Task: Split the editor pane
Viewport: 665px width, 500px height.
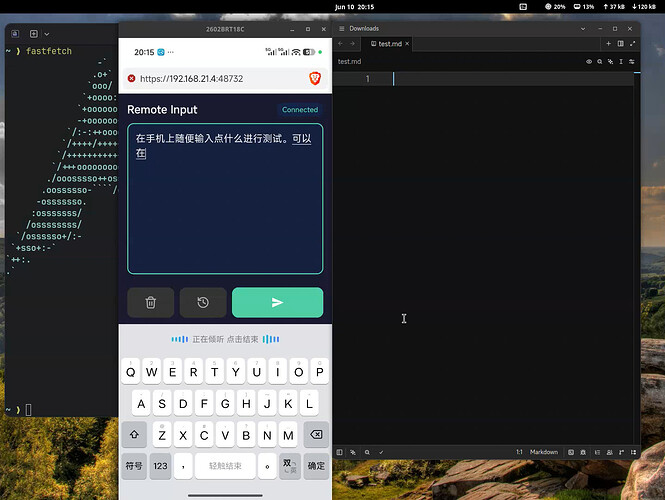Action: (620, 43)
